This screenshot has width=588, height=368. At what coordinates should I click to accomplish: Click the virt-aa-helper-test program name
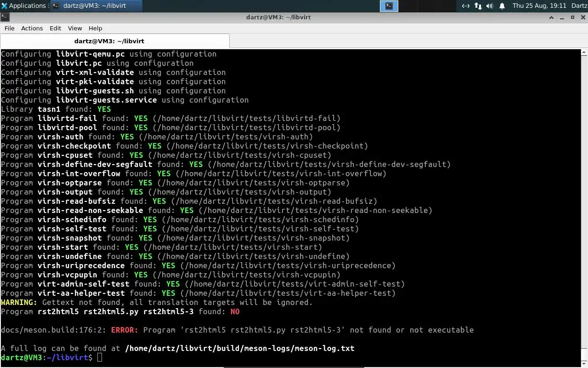click(x=81, y=293)
